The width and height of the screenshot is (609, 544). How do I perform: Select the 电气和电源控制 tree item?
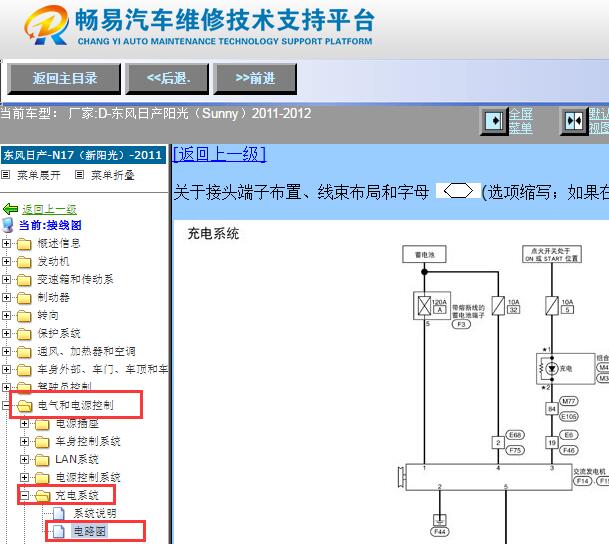pos(76,405)
